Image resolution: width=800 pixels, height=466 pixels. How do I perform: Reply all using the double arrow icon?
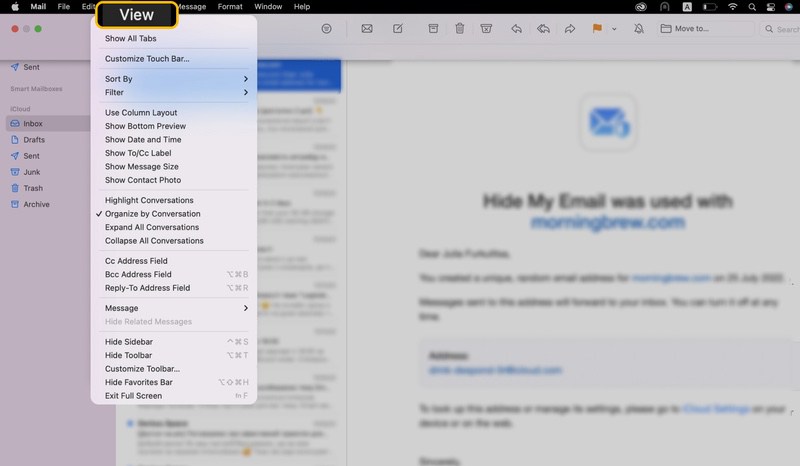(543, 29)
